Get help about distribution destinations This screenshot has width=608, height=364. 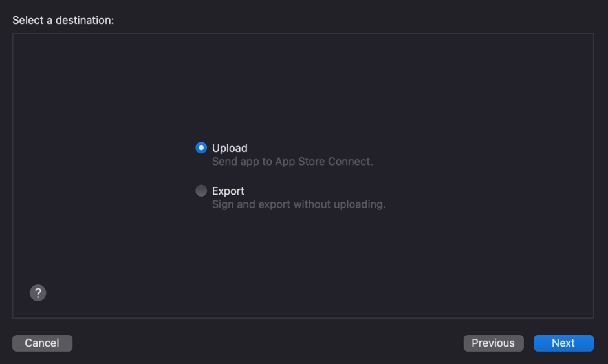click(38, 293)
